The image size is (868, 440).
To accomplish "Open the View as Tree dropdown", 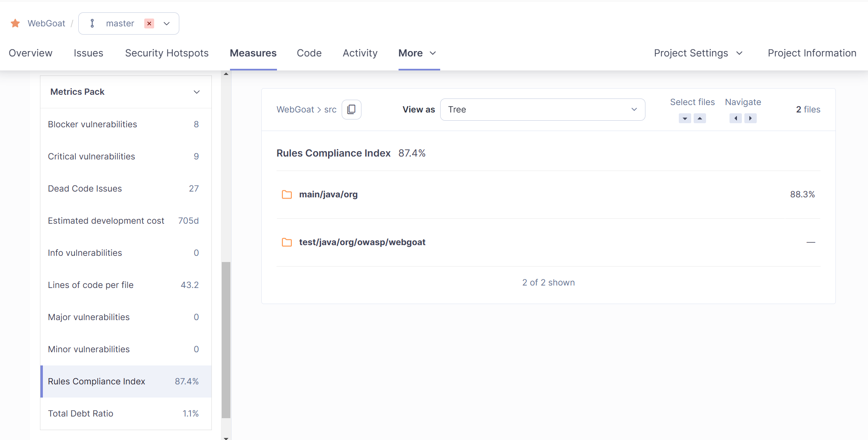I will (542, 110).
